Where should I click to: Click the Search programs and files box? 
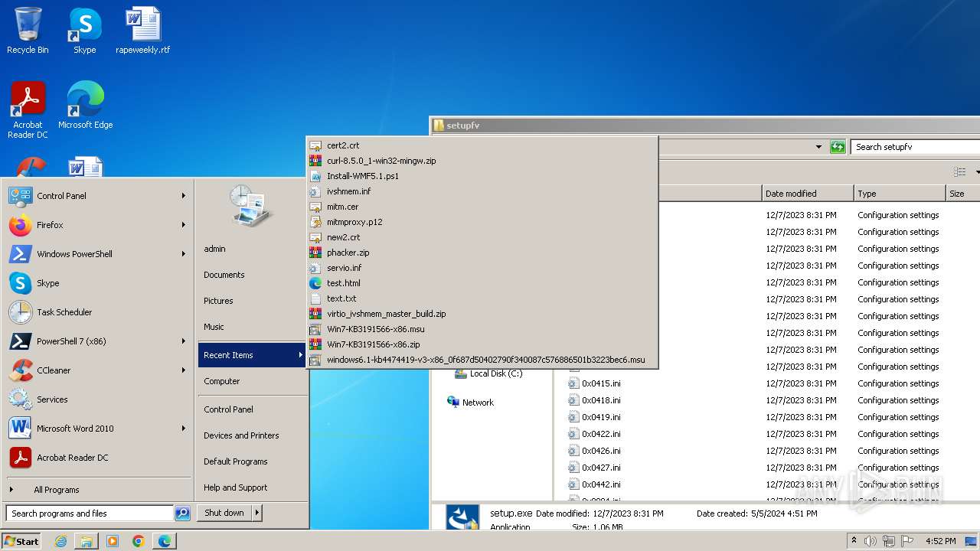click(x=90, y=514)
